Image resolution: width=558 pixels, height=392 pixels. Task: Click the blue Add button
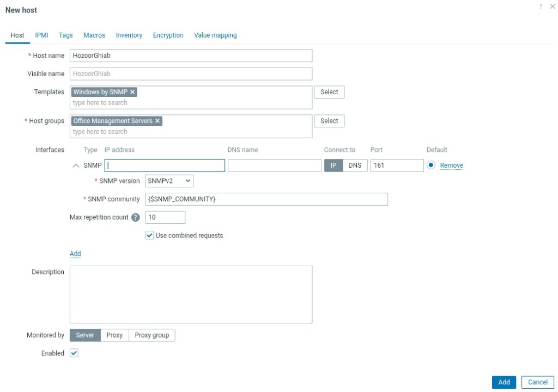point(504,382)
